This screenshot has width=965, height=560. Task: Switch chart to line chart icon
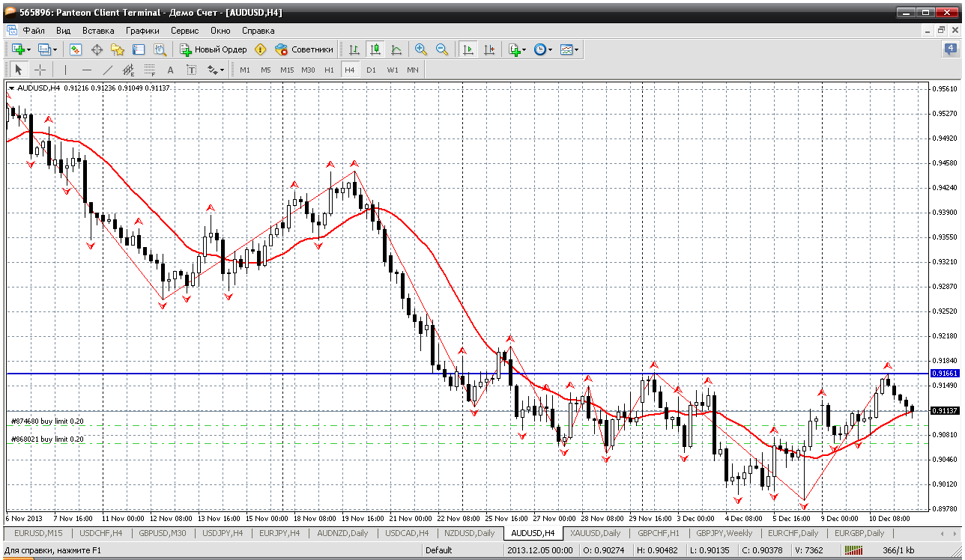pos(396,49)
